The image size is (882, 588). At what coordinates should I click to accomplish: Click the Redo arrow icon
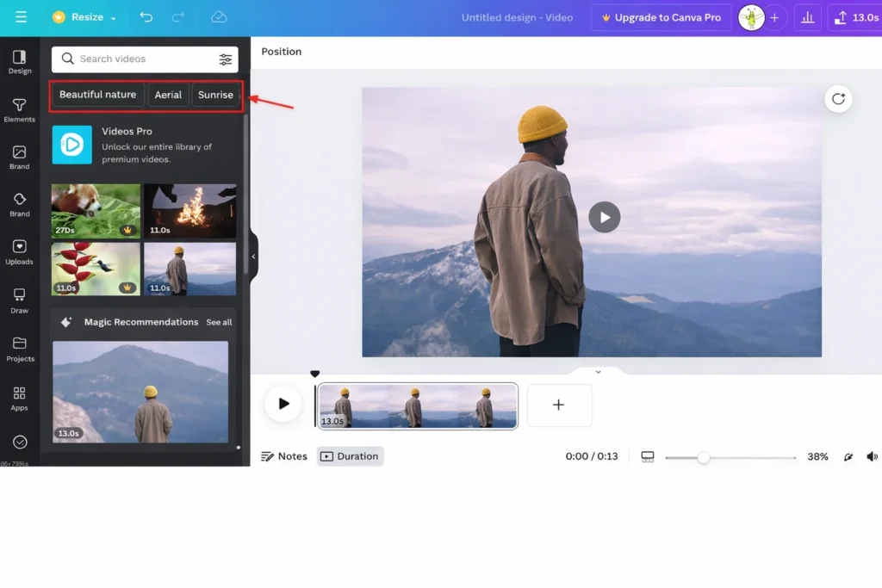tap(178, 17)
